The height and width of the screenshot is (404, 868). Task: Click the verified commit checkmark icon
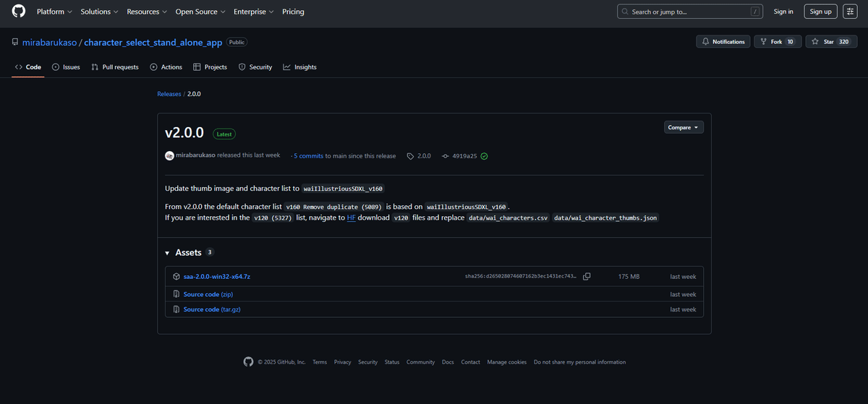point(484,156)
